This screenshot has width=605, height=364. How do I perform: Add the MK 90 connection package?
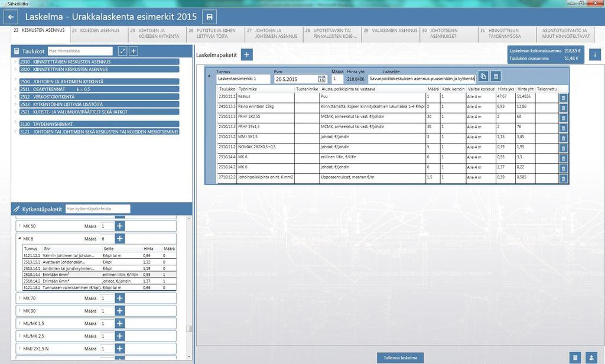coord(120,311)
